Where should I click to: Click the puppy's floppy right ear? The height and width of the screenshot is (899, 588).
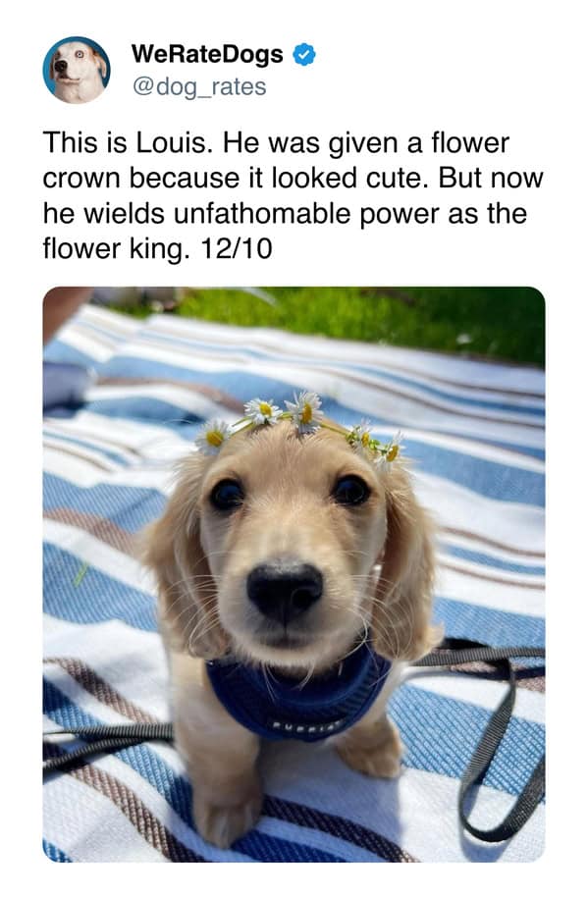pos(172,567)
